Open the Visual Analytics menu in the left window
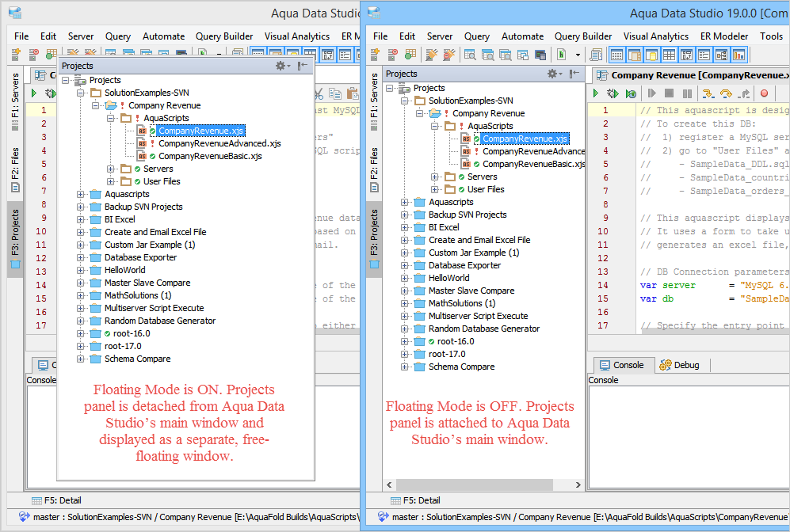Viewport: 790px width, 532px height. (297, 36)
